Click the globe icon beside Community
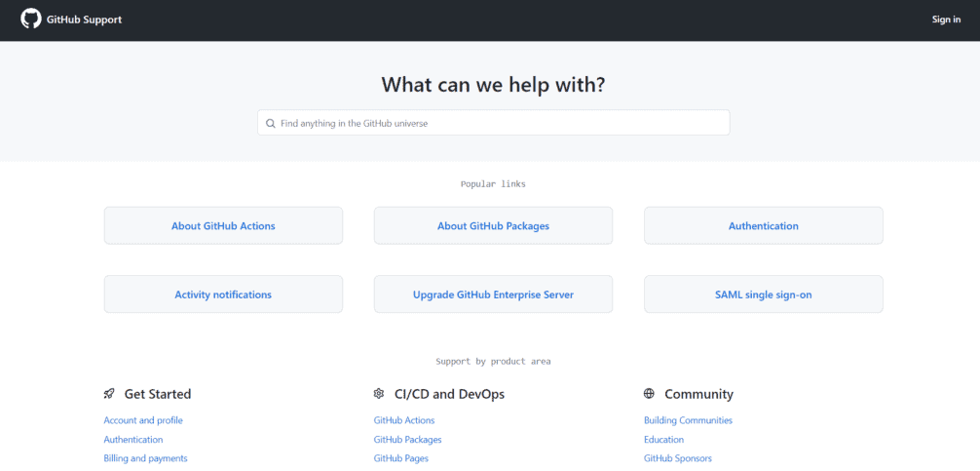 [x=649, y=393]
